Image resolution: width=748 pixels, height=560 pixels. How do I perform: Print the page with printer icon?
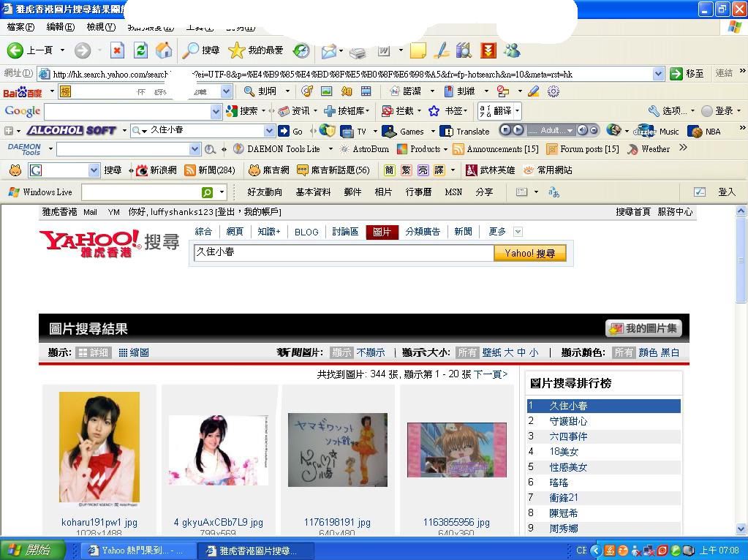(358, 52)
